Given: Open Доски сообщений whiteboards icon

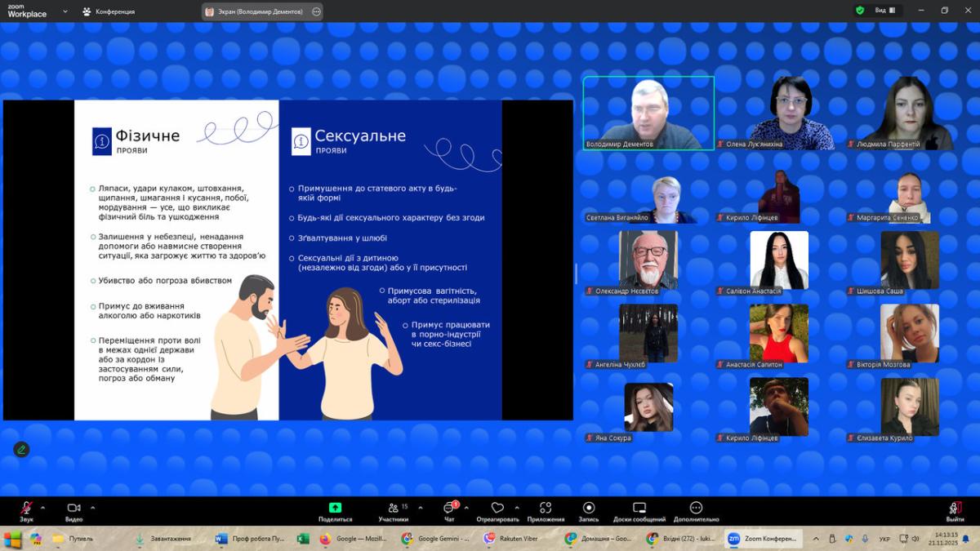Looking at the screenshot, I should tap(639, 508).
